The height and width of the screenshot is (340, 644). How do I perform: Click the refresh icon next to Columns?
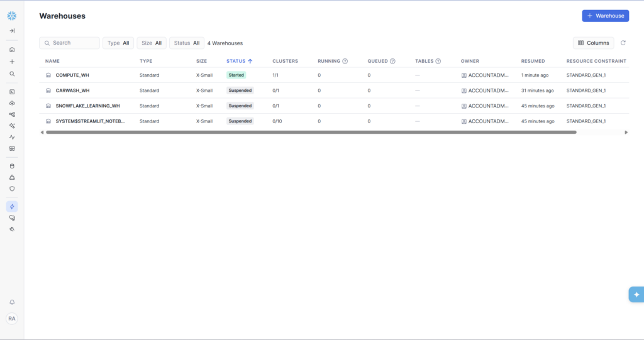click(623, 43)
